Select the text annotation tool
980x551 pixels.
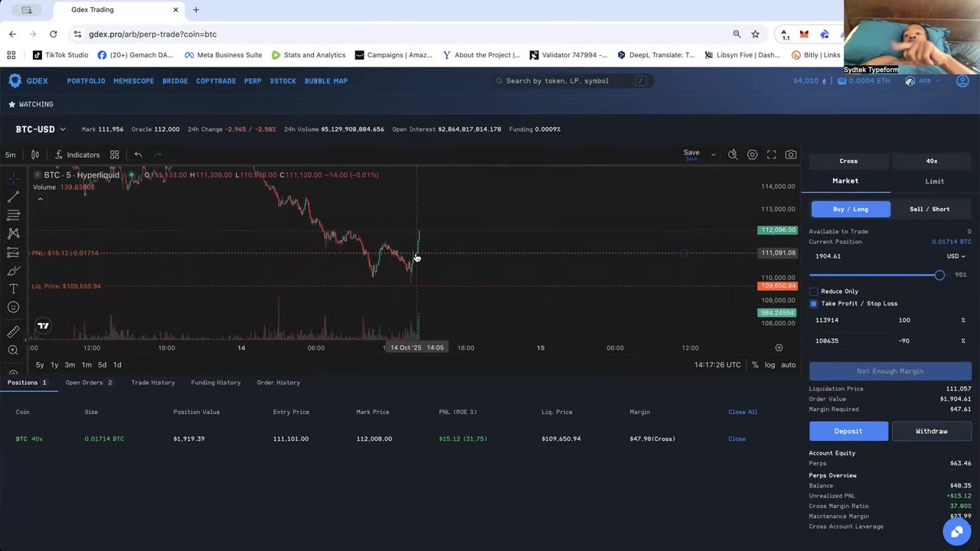13,289
